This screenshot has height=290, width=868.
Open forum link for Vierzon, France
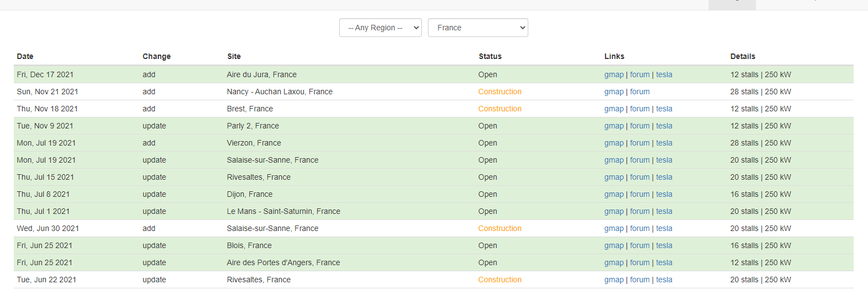click(640, 143)
